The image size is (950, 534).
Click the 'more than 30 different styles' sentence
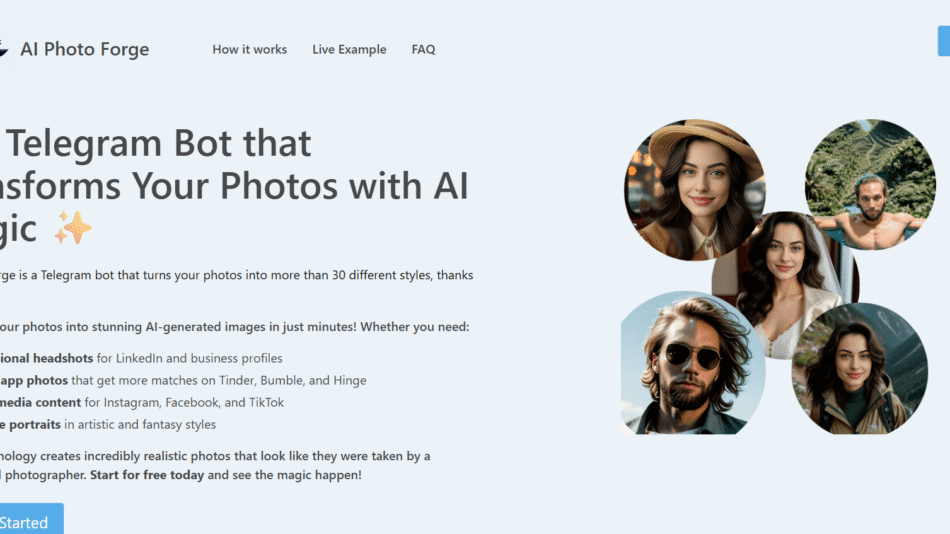pos(236,275)
